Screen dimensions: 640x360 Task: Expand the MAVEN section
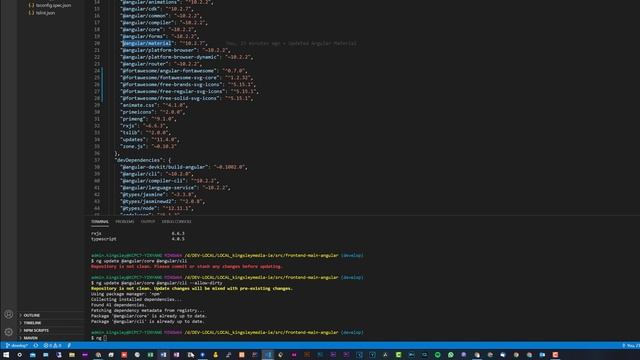31,338
